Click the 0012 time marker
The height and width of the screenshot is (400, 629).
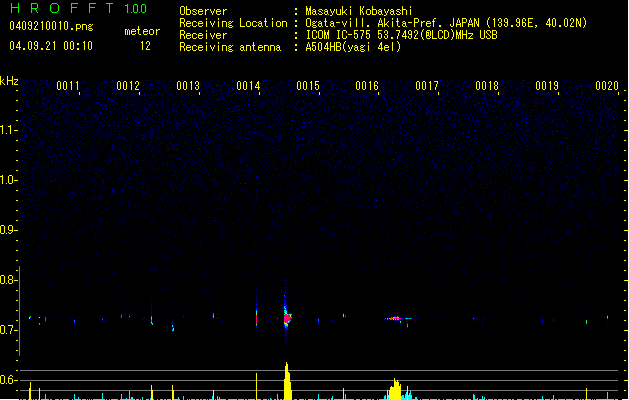[128, 86]
